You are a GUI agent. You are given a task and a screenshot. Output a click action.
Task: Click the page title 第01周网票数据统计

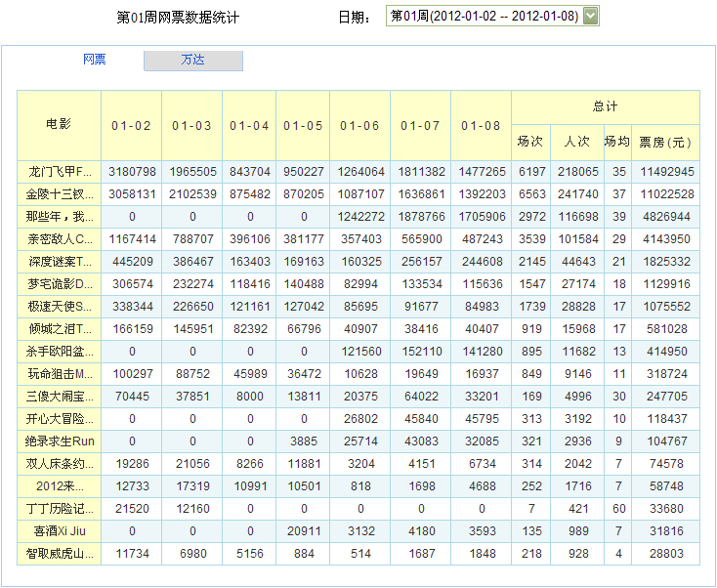178,18
